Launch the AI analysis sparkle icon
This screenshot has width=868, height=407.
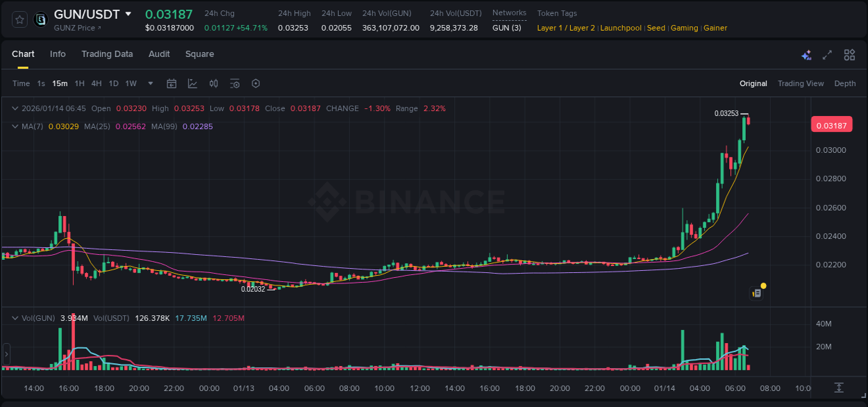[x=806, y=54]
